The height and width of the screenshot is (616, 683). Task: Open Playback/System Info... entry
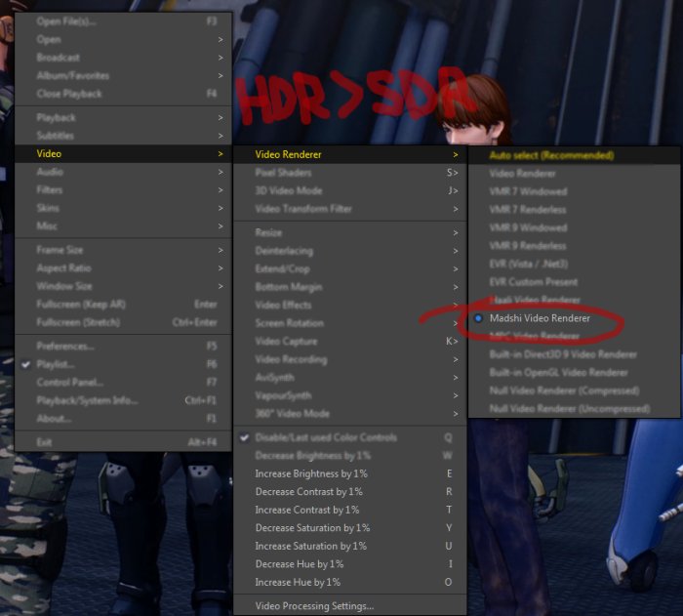pos(123,400)
